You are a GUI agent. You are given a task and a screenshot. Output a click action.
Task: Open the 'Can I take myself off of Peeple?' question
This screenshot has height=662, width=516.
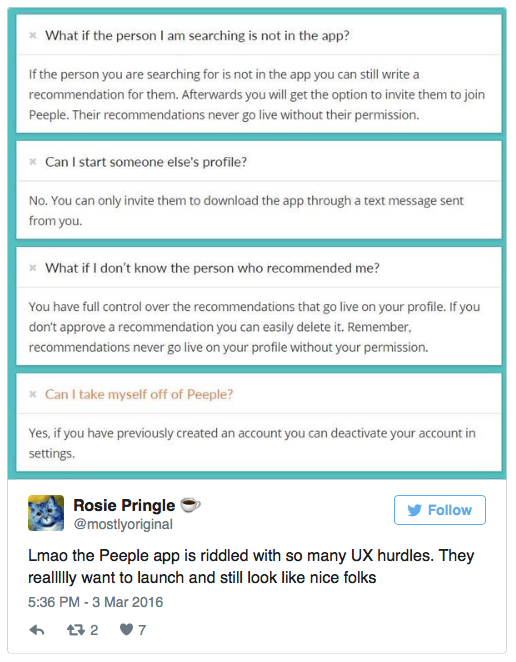click(139, 394)
